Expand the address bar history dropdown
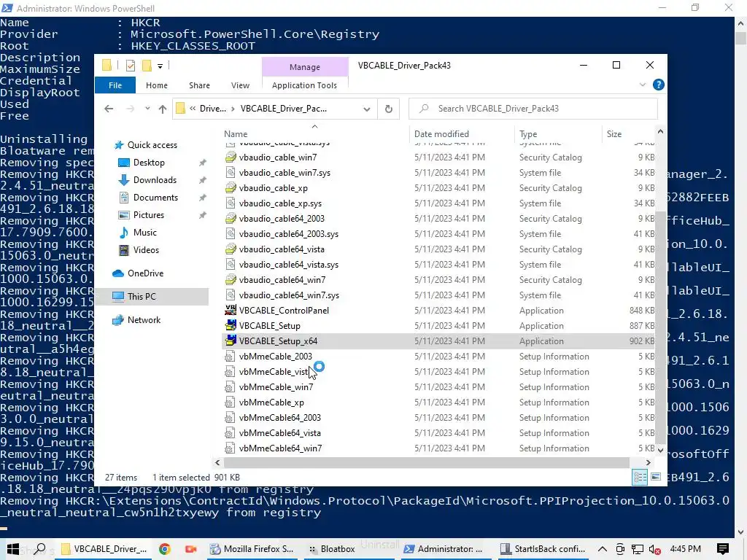Image resolution: width=747 pixels, height=560 pixels. point(366,109)
